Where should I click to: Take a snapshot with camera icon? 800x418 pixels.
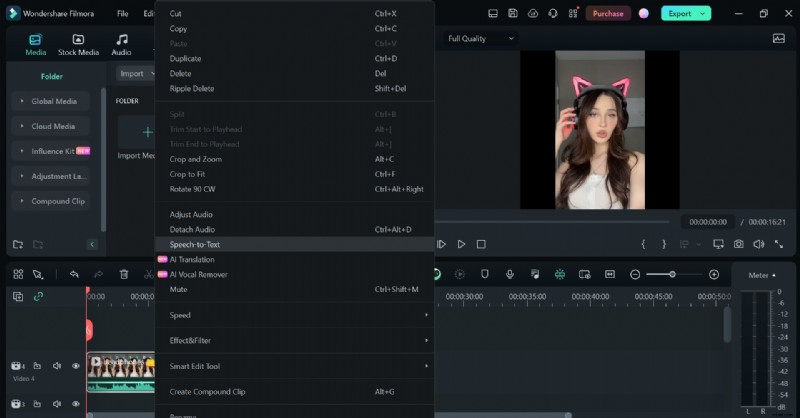738,244
